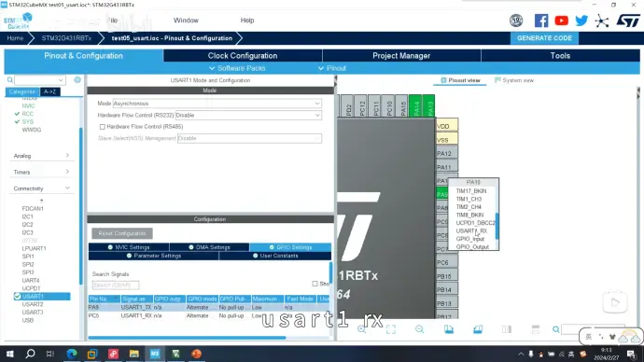Open categories settings gear icon
644x362 pixels.
tap(77, 79)
